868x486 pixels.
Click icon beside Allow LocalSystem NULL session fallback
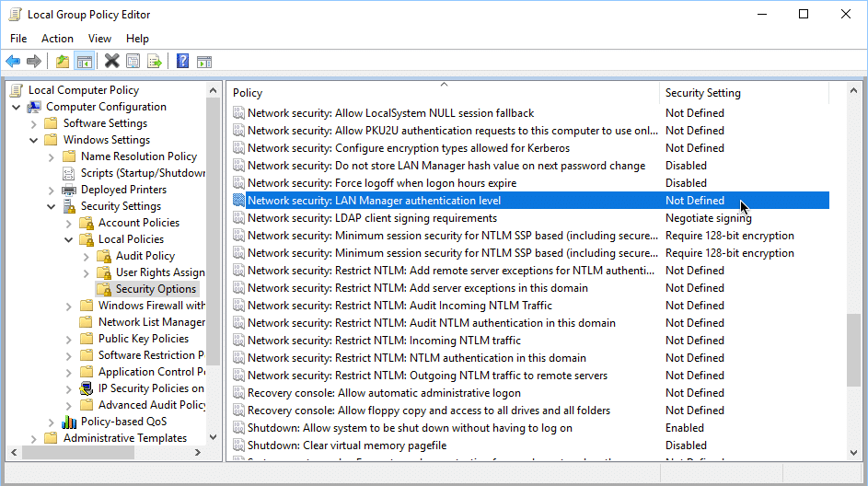238,113
